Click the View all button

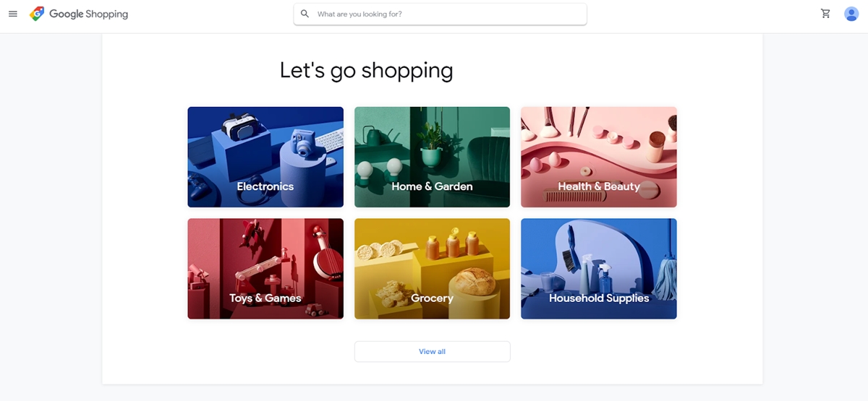432,351
